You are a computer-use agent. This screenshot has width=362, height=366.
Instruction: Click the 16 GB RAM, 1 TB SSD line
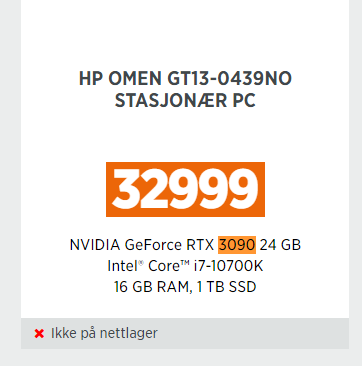[x=185, y=287]
